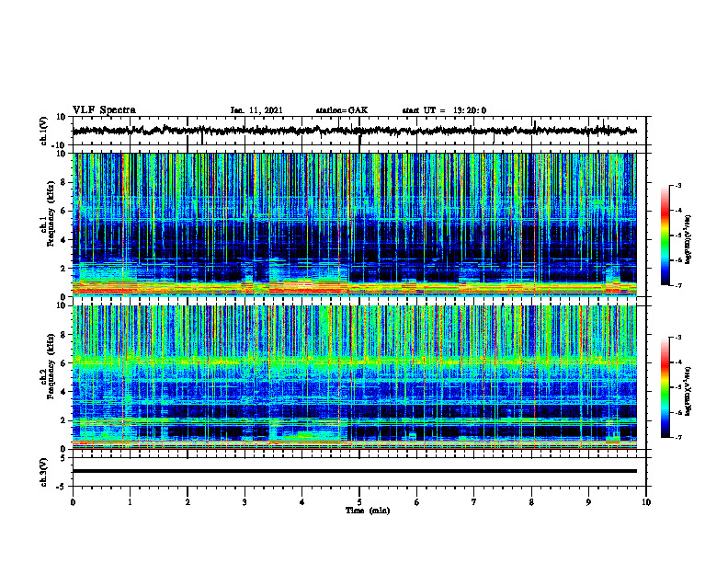Click the ch.1 color bar log(PSD) unit label

pos(688,239)
